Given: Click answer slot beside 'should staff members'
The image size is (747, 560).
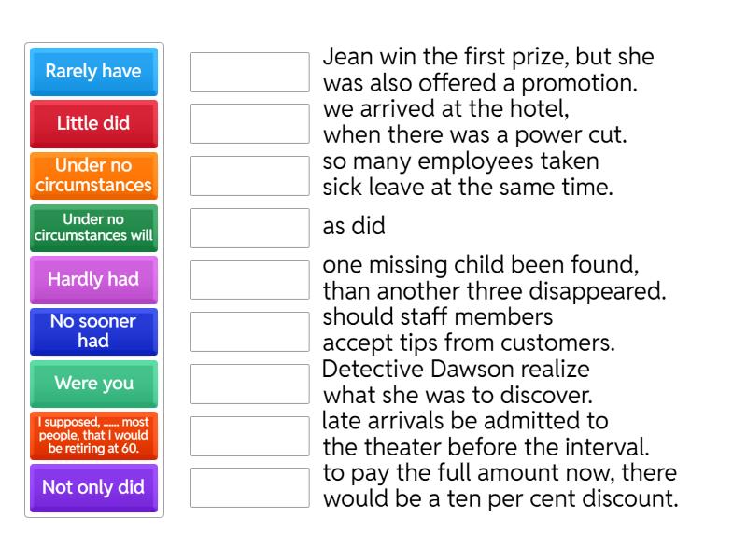Looking at the screenshot, I should coord(249,331).
